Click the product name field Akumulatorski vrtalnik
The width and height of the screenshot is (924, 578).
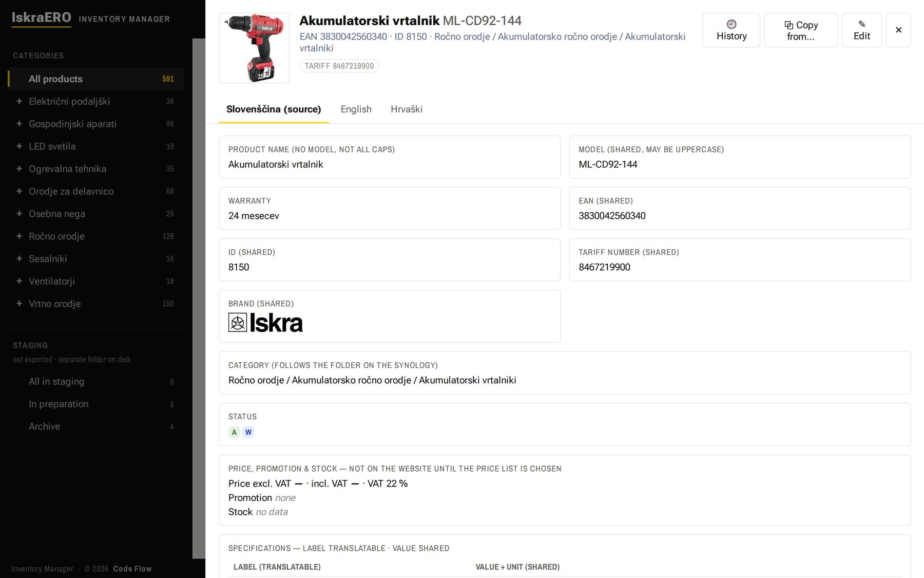click(x=390, y=157)
